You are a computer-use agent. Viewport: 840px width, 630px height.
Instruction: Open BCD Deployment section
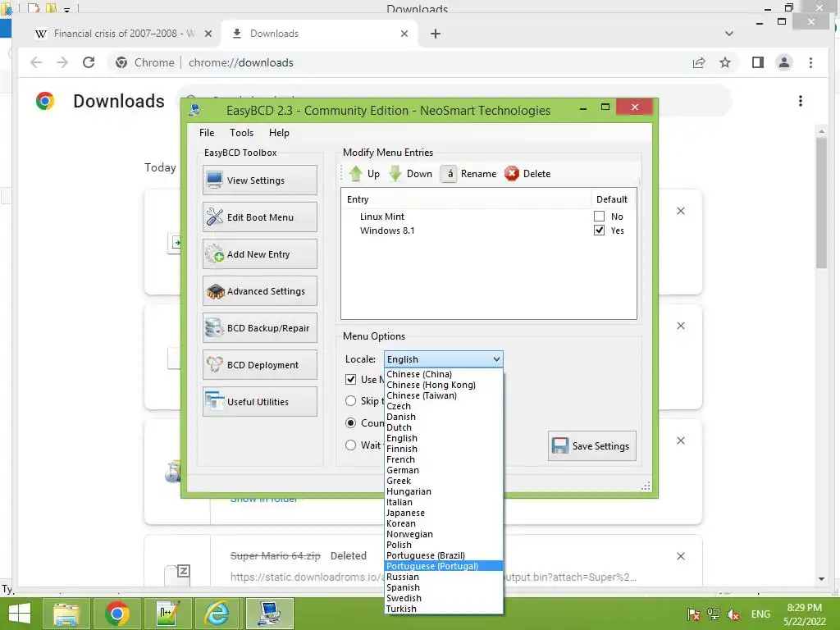260,365
